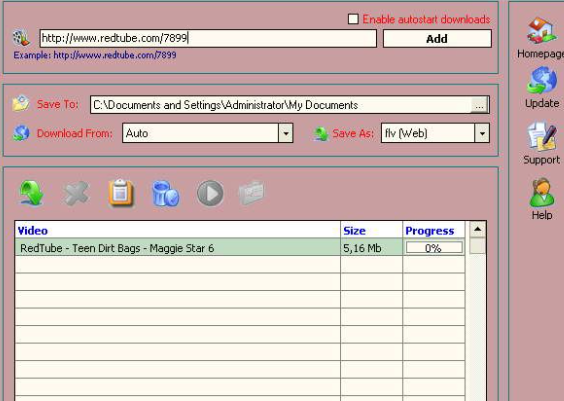Click the grayed-out folder toolbar icon

[251, 192]
